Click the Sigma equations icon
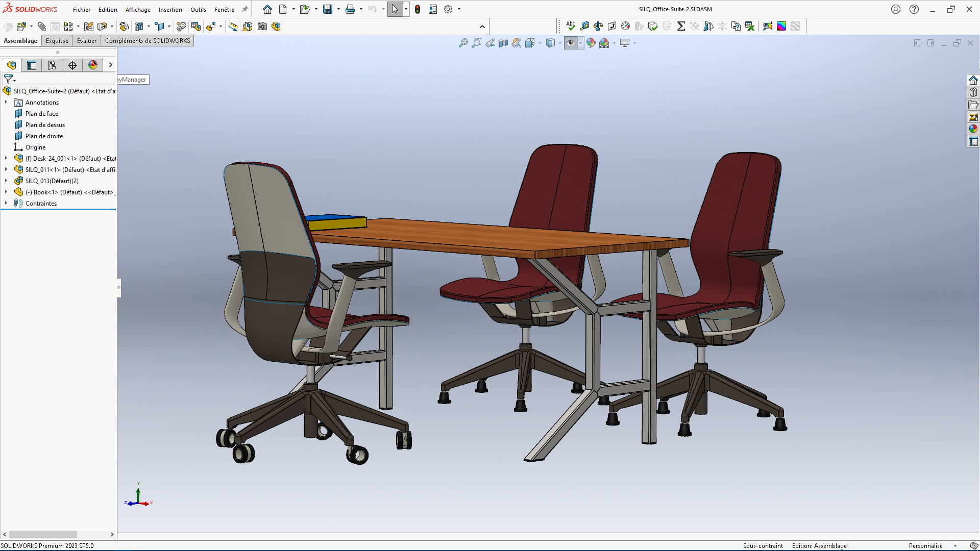This screenshot has width=980, height=551. 681,26
